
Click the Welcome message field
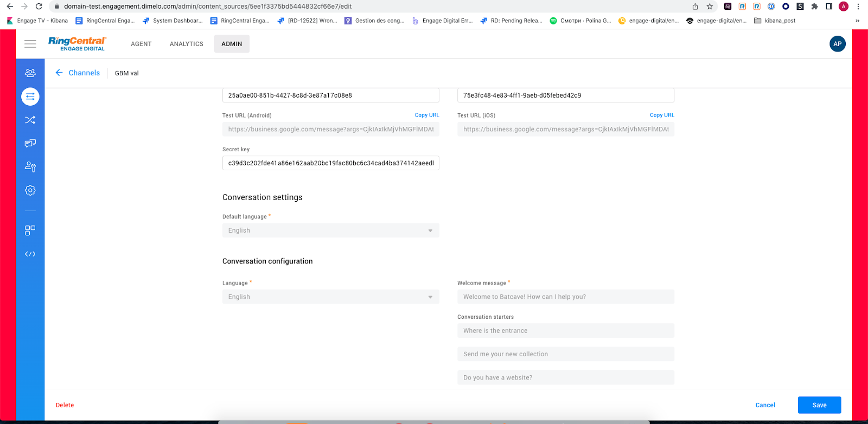[x=566, y=297]
